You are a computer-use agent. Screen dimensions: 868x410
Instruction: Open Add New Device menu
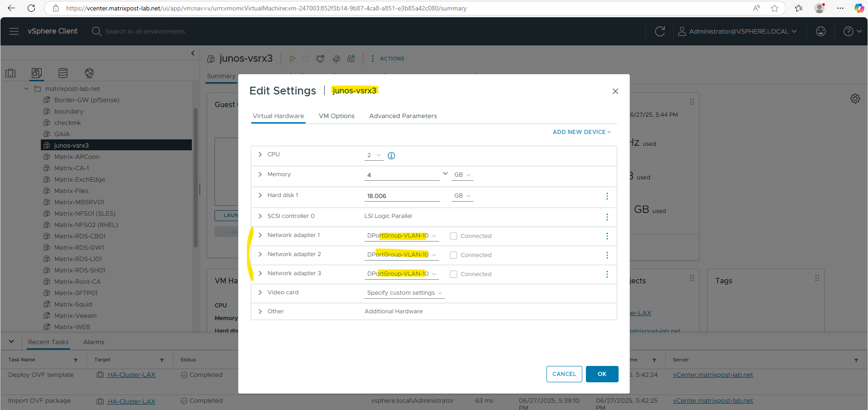[x=582, y=132]
